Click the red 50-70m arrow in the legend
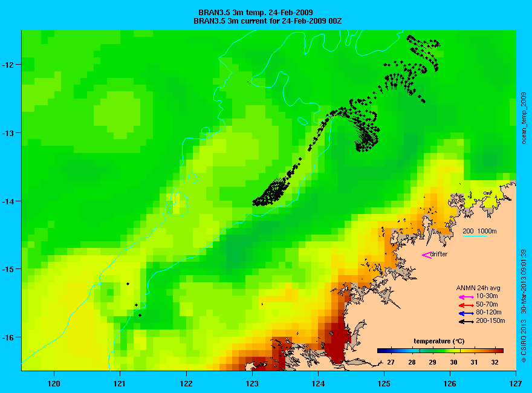Image resolution: width=532 pixels, height=393 pixels. click(x=466, y=305)
